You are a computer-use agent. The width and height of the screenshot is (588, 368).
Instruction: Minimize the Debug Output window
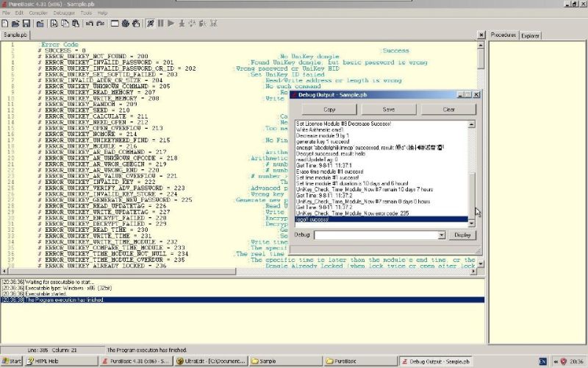point(461,95)
